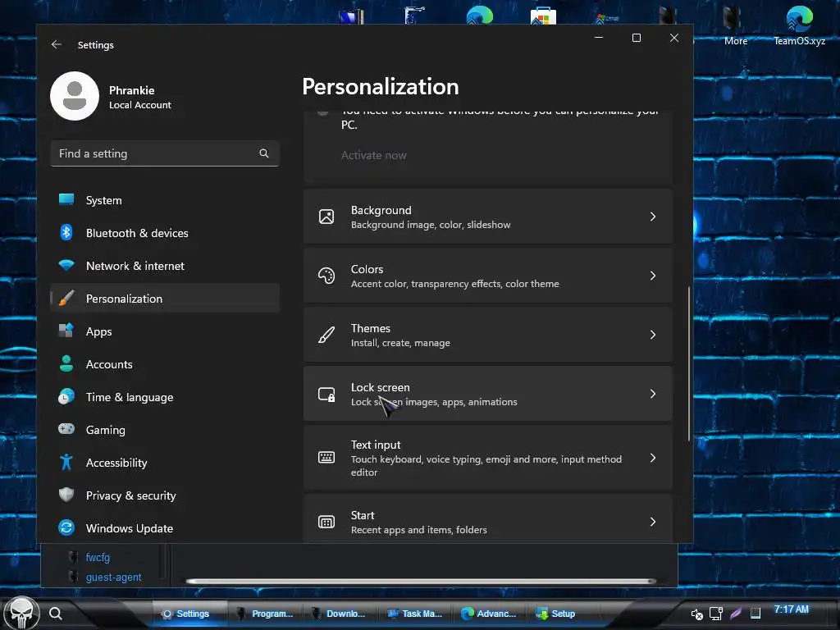Open the 7:17 AM taskbar clock
The height and width of the screenshot is (630, 840).
coord(792,609)
